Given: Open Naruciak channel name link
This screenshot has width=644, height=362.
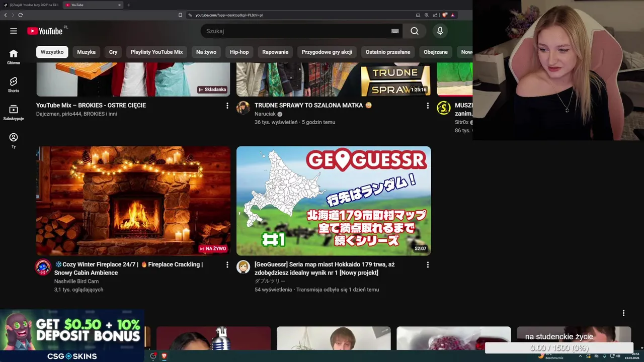Looking at the screenshot, I should [265, 114].
